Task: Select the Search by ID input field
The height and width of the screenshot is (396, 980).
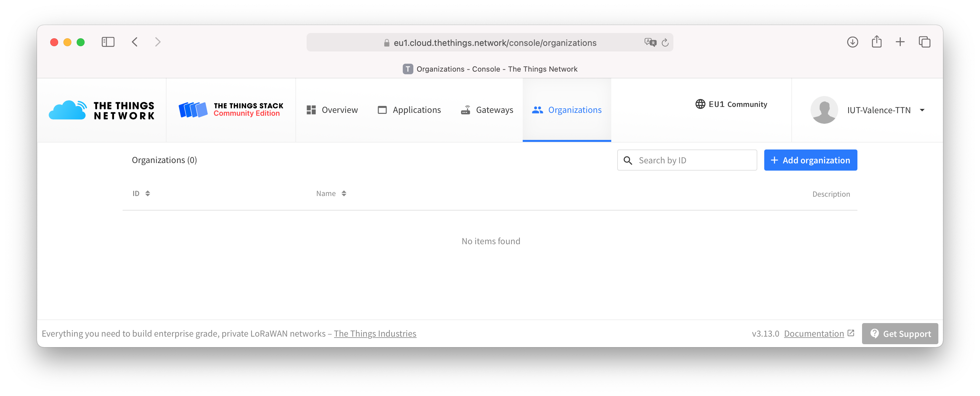Action: tap(686, 160)
